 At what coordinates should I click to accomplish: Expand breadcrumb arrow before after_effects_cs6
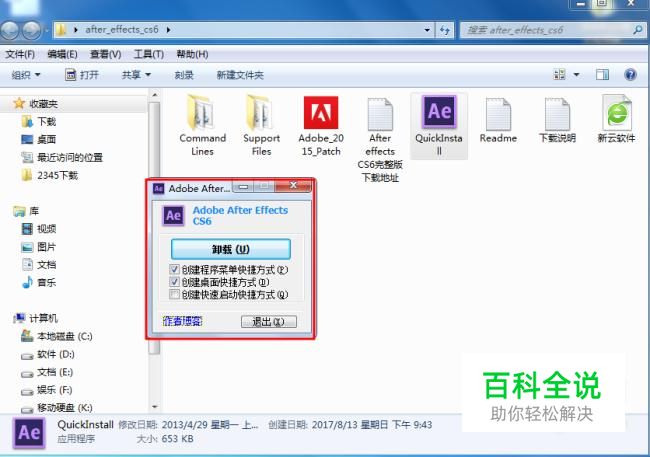(76, 30)
